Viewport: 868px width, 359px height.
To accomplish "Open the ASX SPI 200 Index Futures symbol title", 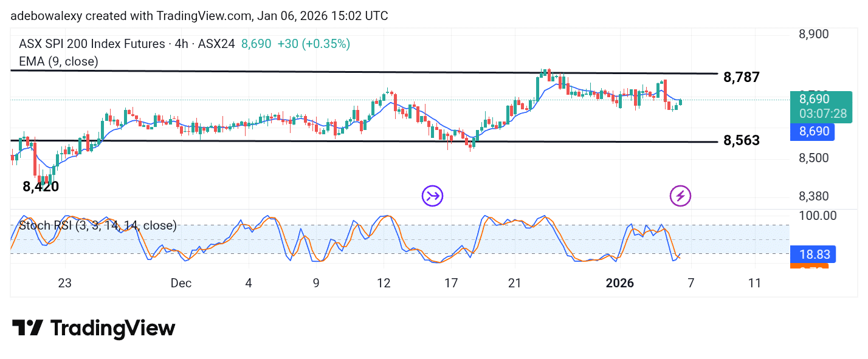I will [91, 44].
